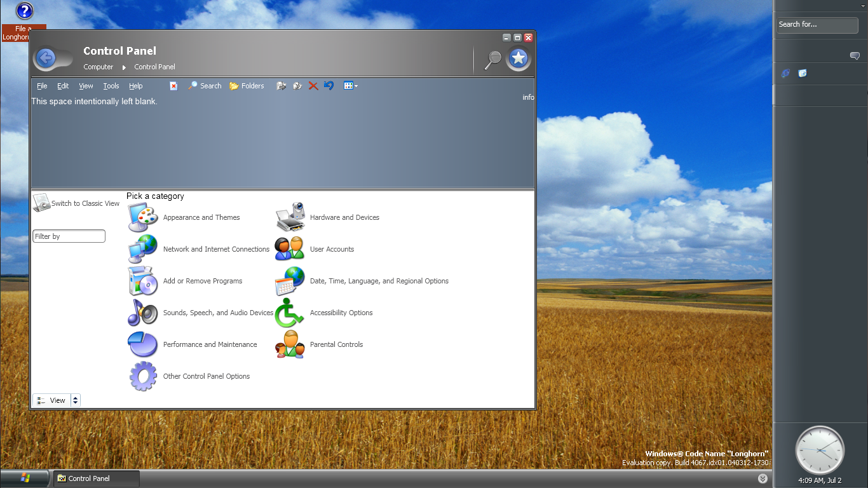Click the View stepper arrows at bottom left
The image size is (868, 488).
(76, 400)
